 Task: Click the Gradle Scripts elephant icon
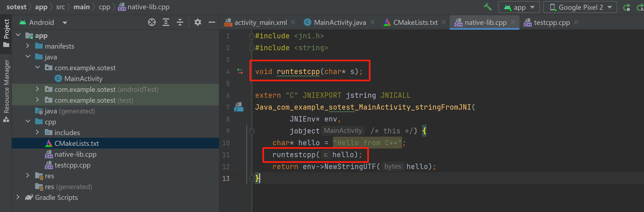coord(29,197)
